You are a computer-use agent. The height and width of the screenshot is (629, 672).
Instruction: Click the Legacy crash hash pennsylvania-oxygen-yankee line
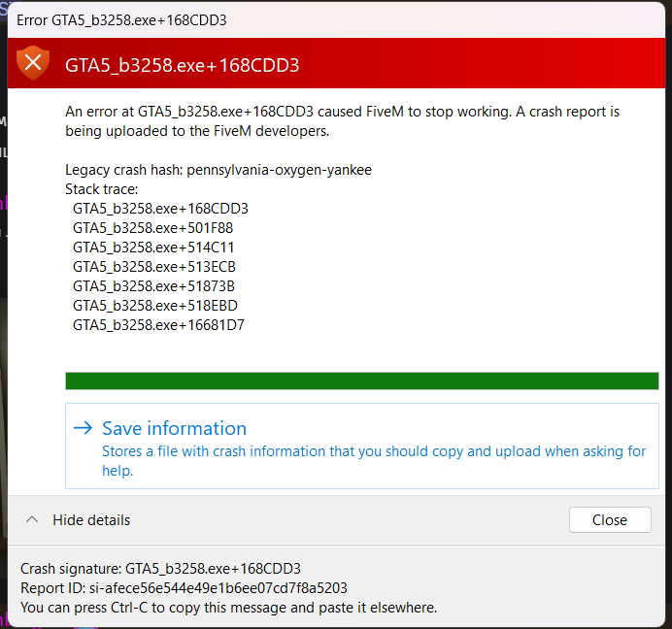coord(218,170)
